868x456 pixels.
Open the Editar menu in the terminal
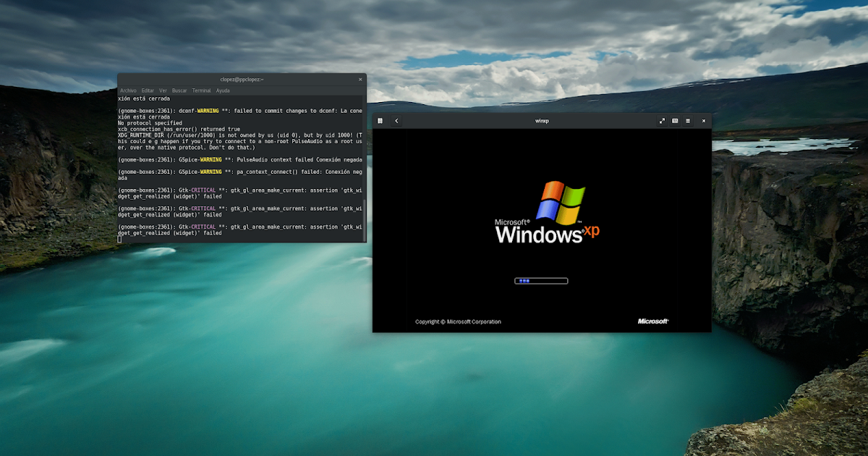click(x=147, y=90)
